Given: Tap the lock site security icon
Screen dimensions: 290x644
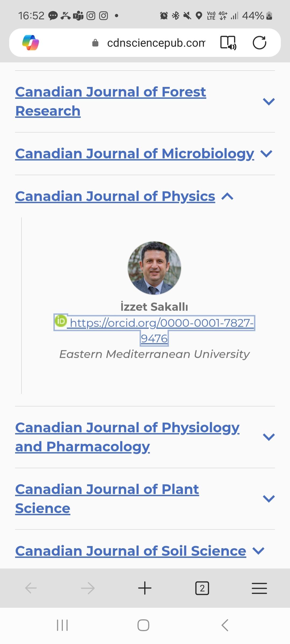Looking at the screenshot, I should pos(95,43).
